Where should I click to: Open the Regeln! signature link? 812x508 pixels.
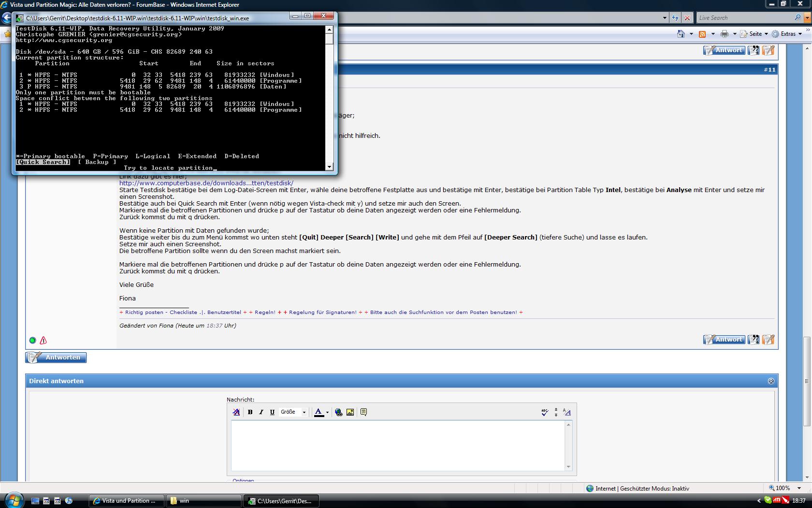point(265,312)
